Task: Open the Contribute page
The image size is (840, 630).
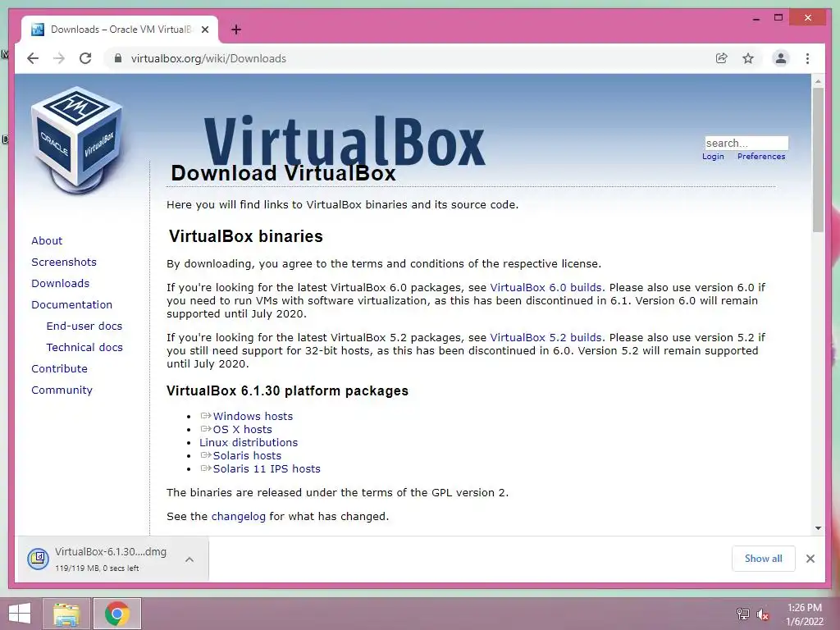Action: click(59, 369)
